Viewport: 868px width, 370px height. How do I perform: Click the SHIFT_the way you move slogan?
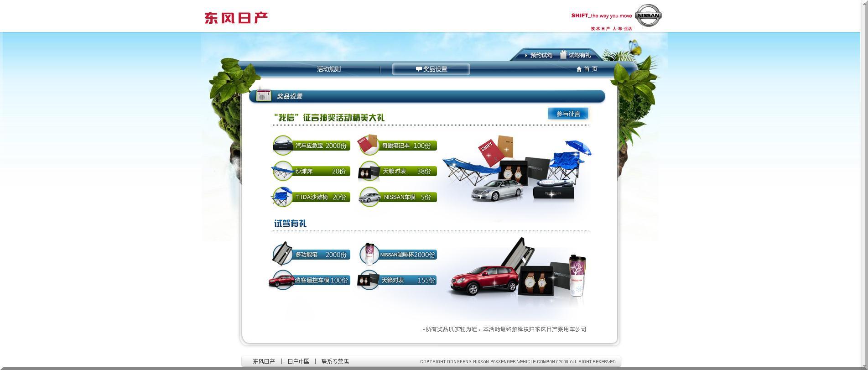click(601, 16)
